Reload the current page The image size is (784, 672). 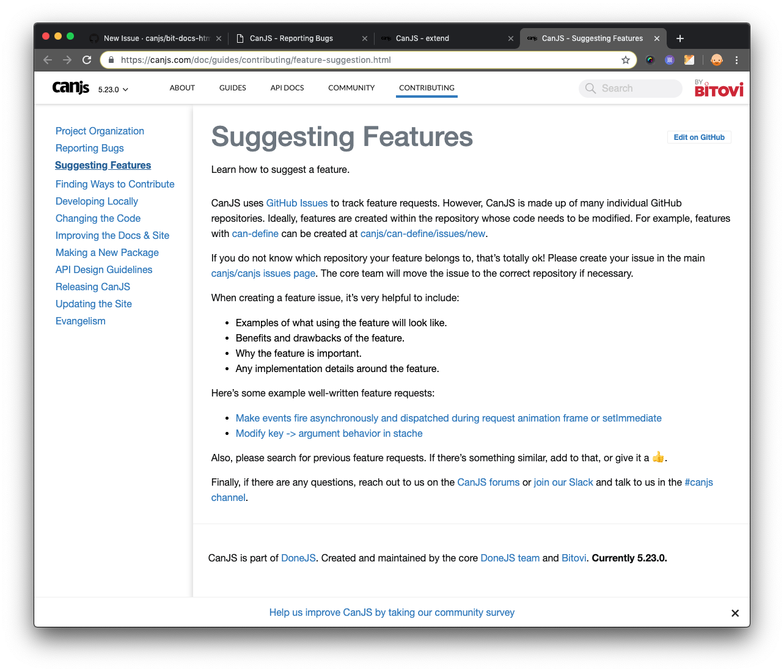pyautogui.click(x=86, y=60)
